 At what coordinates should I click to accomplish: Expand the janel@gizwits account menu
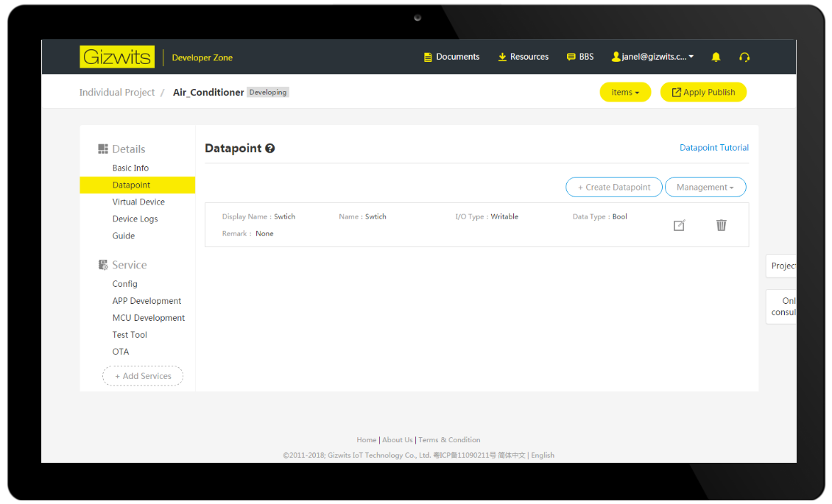[x=652, y=56]
